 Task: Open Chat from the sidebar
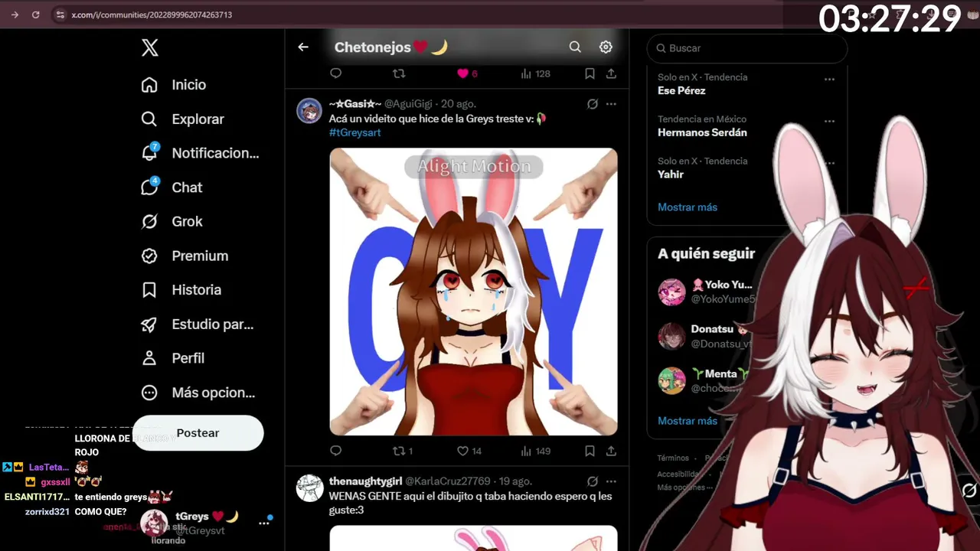[172, 187]
